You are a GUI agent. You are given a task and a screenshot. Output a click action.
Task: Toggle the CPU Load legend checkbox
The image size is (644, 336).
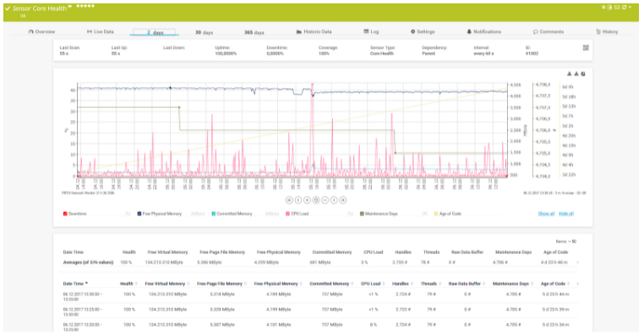pos(288,214)
